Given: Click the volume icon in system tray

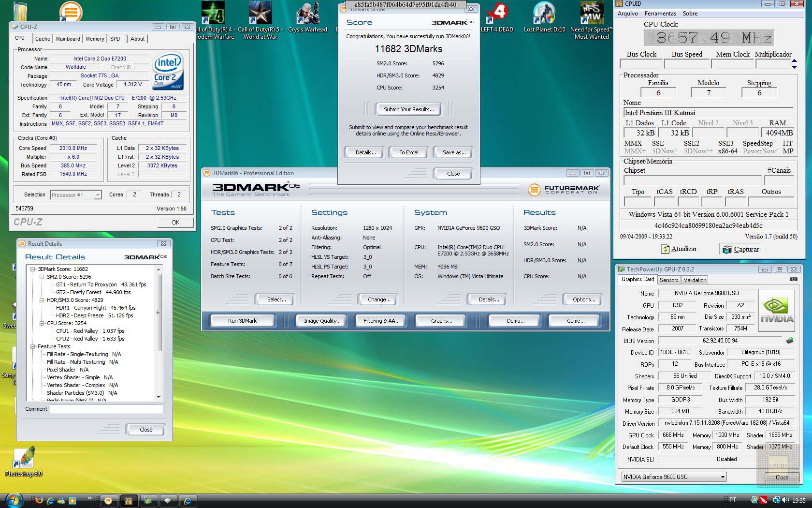Looking at the screenshot, I should coord(785,500).
